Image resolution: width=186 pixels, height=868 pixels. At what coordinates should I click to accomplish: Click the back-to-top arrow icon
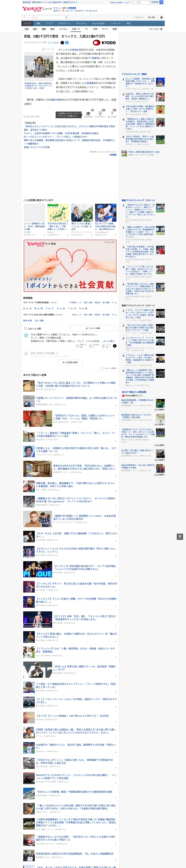pyautogui.click(x=180, y=536)
